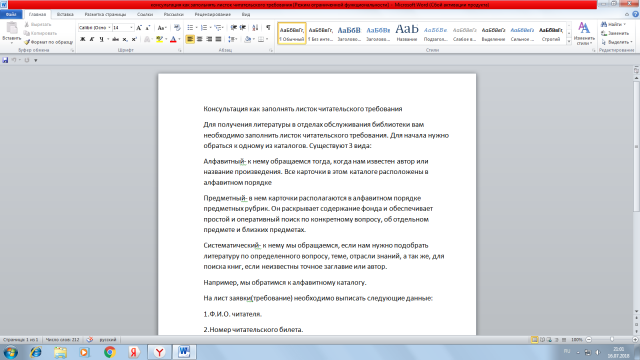The image size is (640, 360).
Task: Open the multilevel list dropdown
Action: click(x=219, y=28)
